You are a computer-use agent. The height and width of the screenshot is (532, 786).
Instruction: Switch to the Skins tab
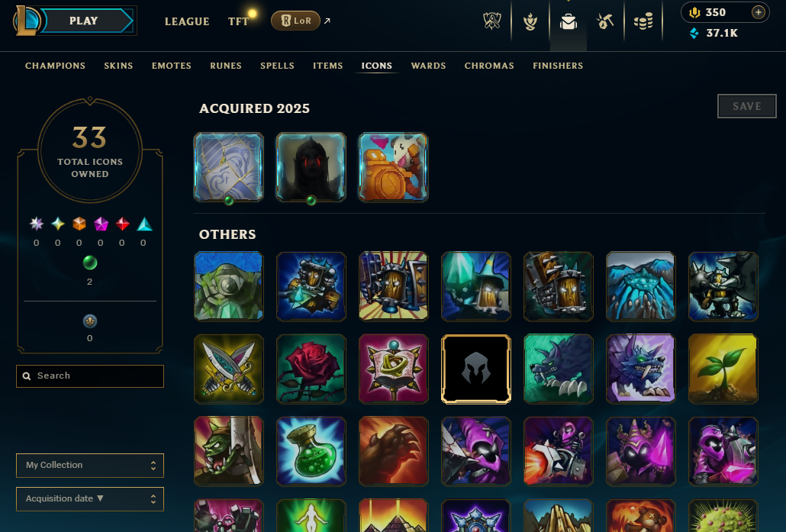[x=118, y=66]
